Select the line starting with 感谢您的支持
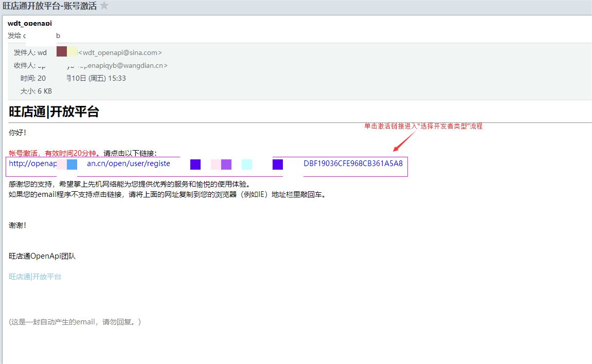The height and width of the screenshot is (364, 592). tap(130, 185)
